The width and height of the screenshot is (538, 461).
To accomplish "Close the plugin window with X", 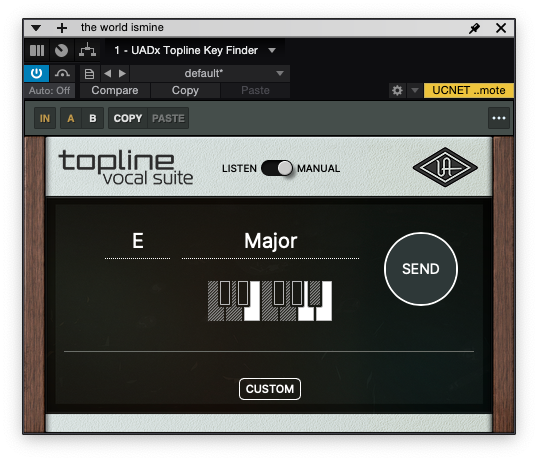I will click(501, 28).
